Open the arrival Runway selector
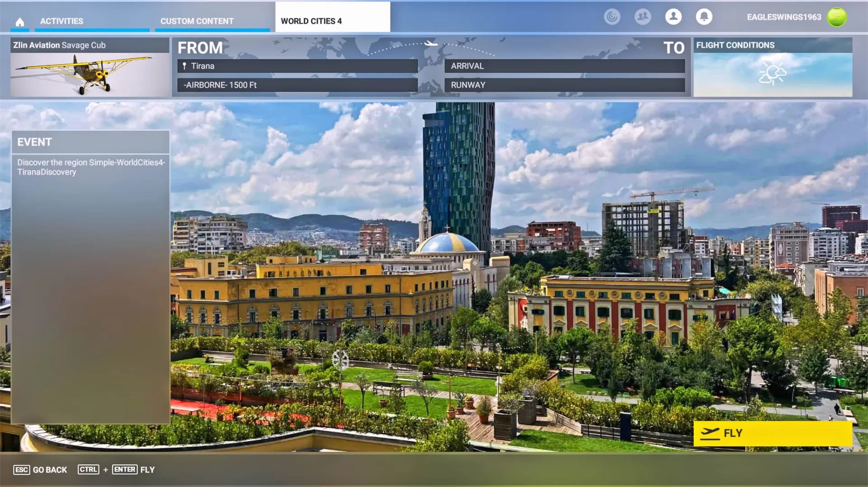The image size is (868, 487). [564, 85]
